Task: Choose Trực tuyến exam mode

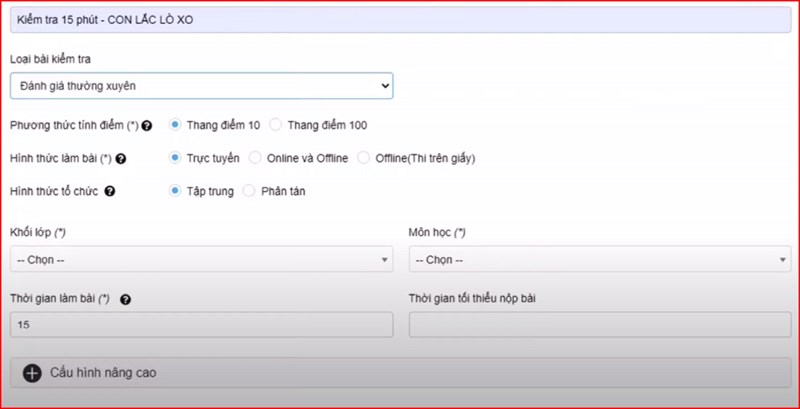Action: click(175, 158)
